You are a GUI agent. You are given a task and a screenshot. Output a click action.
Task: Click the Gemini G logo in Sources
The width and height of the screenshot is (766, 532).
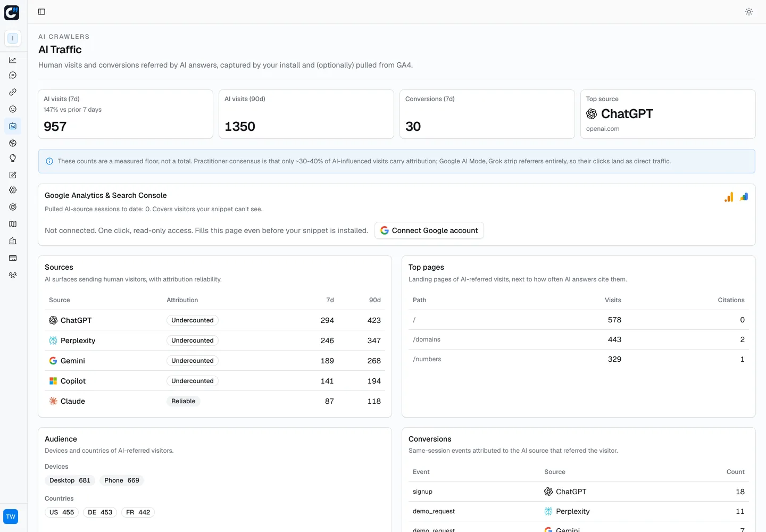tap(53, 361)
